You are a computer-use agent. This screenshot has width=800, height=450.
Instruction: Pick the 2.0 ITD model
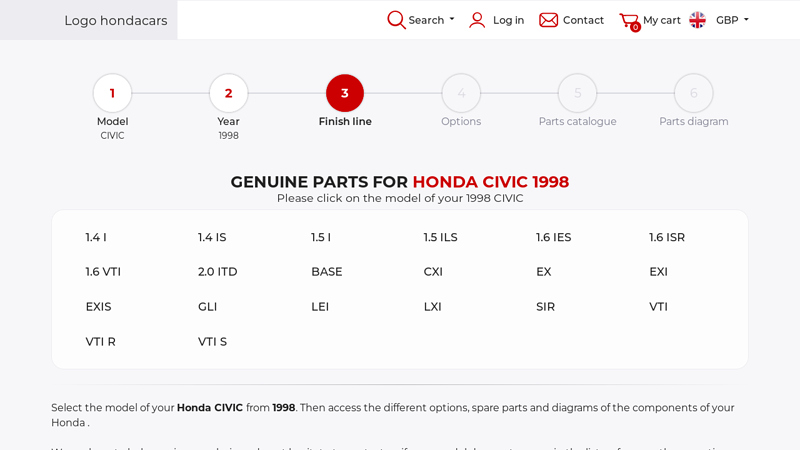(218, 272)
